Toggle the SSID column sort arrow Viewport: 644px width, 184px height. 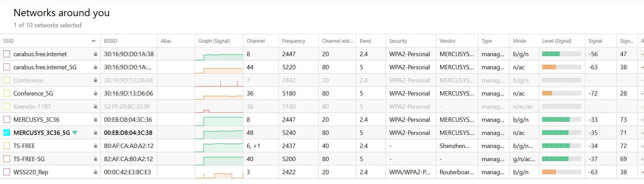(x=93, y=41)
